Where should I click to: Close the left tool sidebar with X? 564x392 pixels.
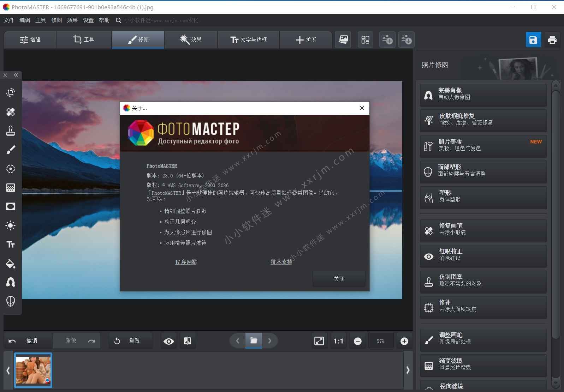(5, 75)
